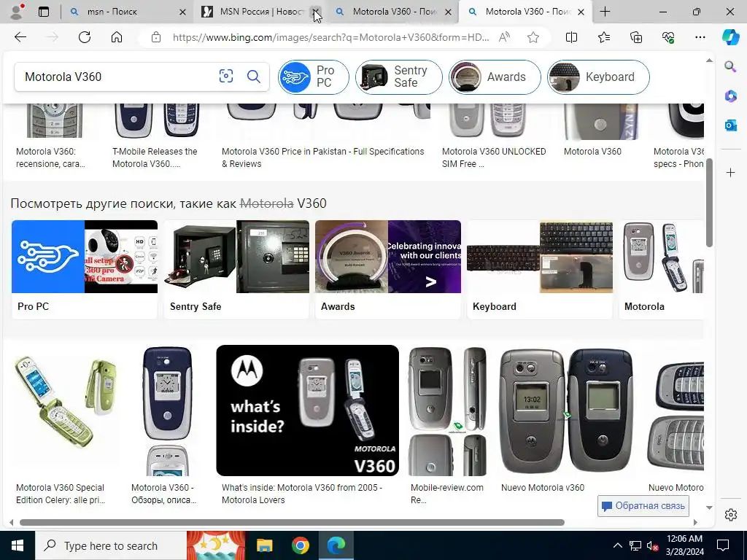Open 'Motorola V360 - Обзоры' blue phone image

point(167,411)
